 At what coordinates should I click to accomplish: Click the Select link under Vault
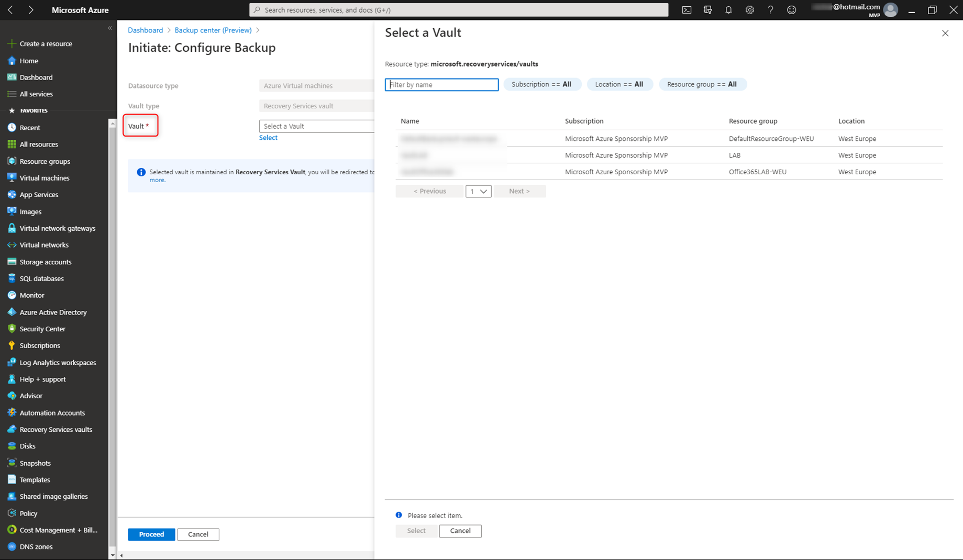coord(268,138)
